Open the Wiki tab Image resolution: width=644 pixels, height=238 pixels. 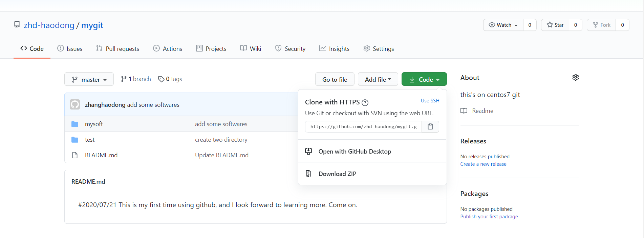[x=251, y=48]
